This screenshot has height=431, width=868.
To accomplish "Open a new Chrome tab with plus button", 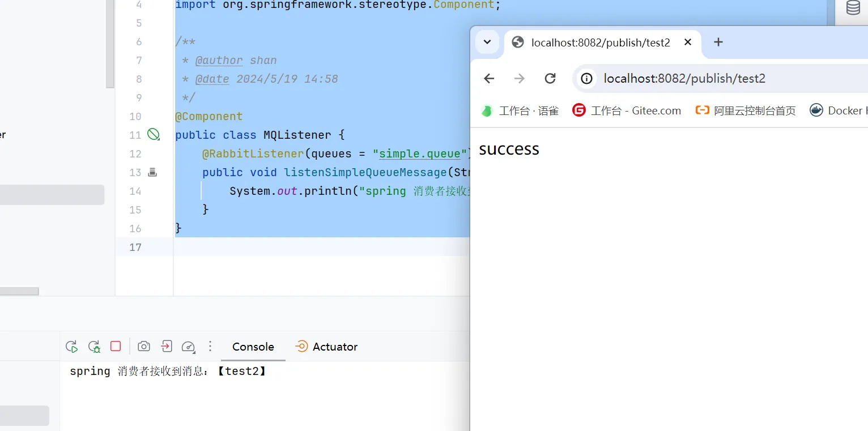I will tap(718, 42).
